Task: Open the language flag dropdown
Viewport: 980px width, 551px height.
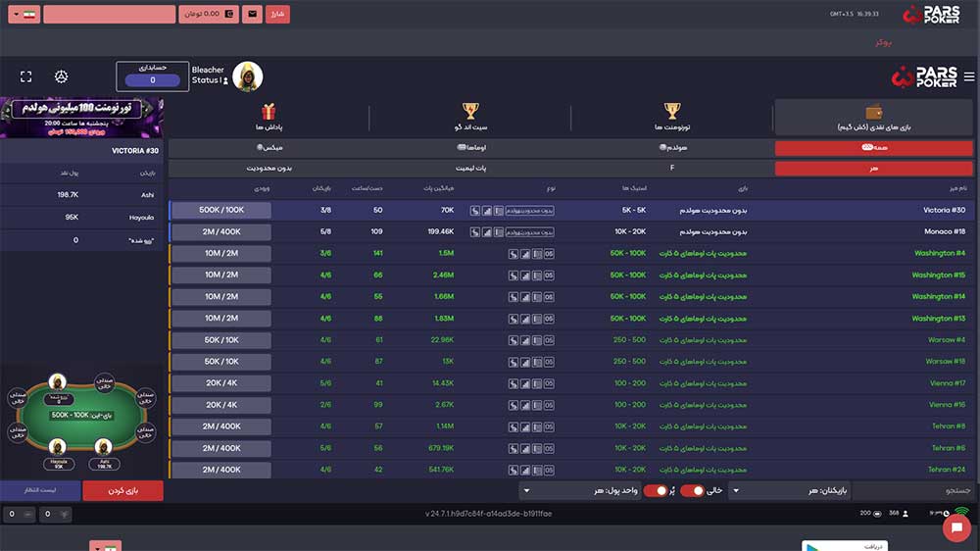Action: tap(25, 15)
